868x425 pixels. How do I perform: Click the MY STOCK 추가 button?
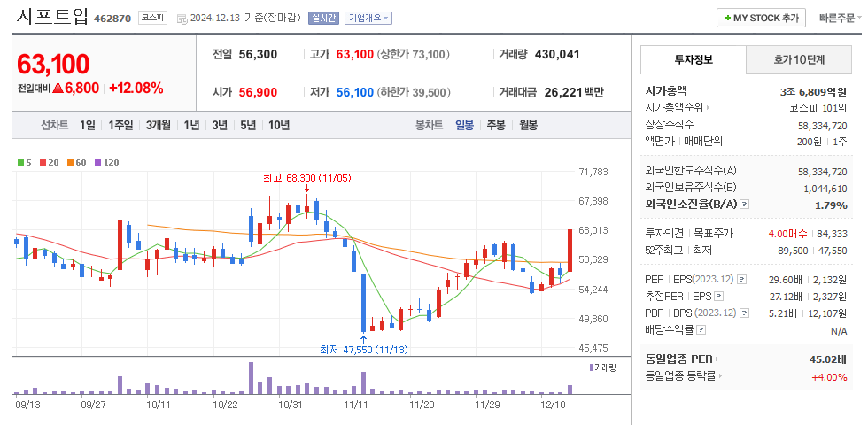[x=761, y=19]
